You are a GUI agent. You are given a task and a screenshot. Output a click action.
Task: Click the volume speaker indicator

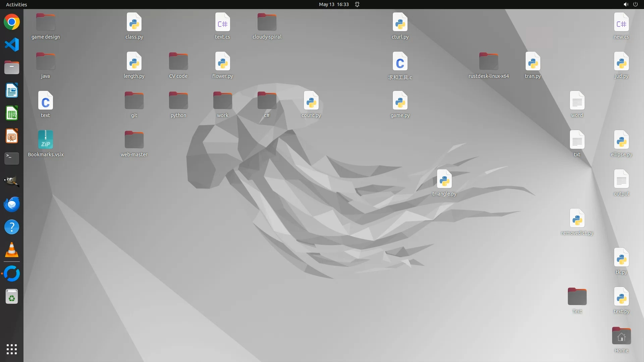[626, 4]
